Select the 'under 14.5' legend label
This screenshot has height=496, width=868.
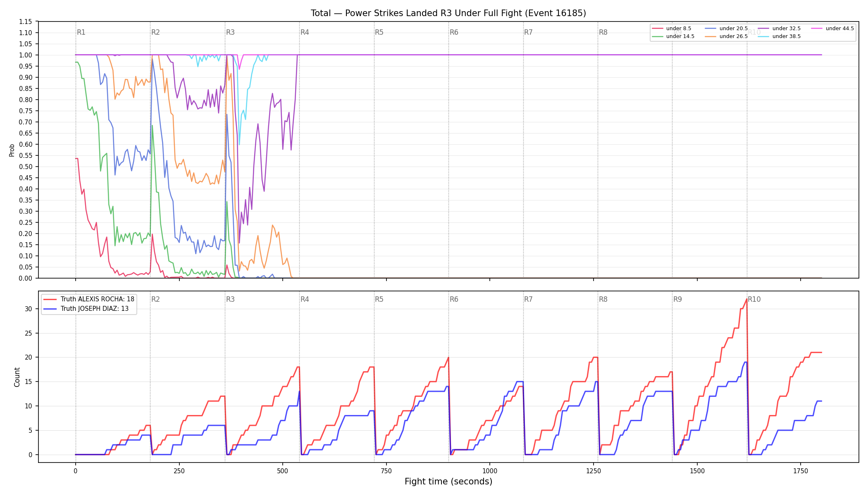680,36
